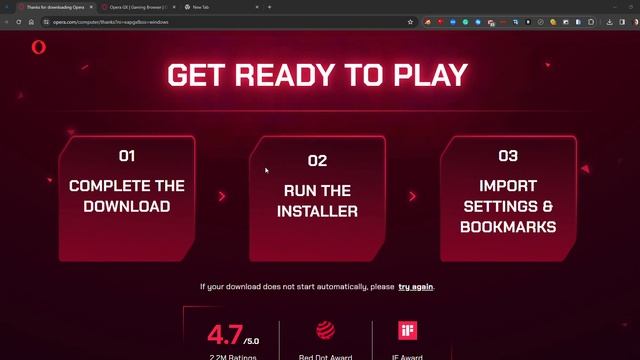Select the '01 Complete the Download' card
The image size is (640, 360).
pyautogui.click(x=127, y=199)
